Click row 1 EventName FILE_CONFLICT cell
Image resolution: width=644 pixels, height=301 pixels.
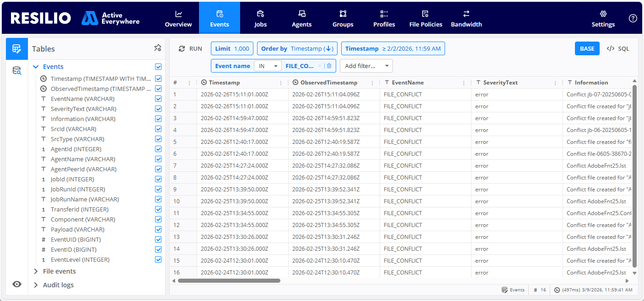[425, 94]
